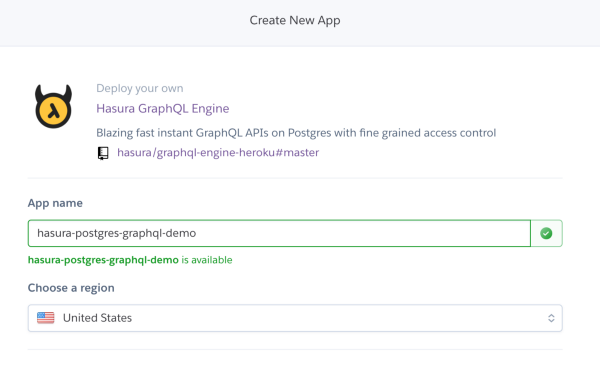The width and height of the screenshot is (600, 365).
Task: Click the 'is available' status message
Action: [x=130, y=260]
